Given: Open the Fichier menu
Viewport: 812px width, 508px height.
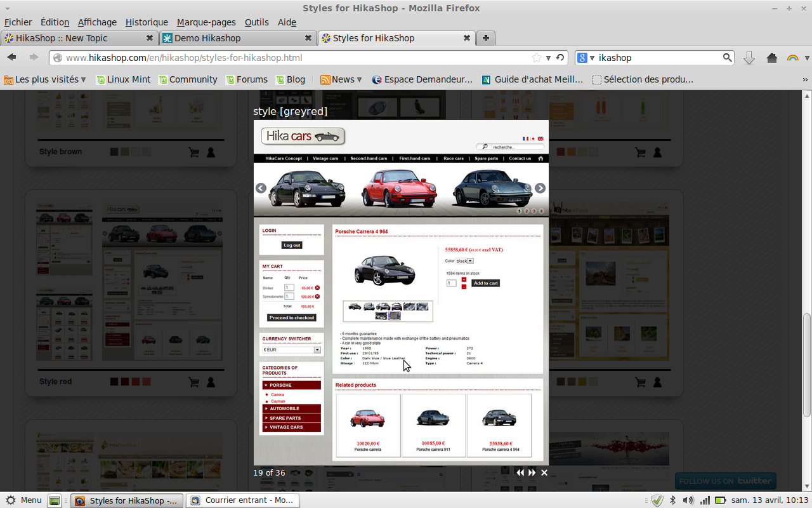Looking at the screenshot, I should pyautogui.click(x=18, y=22).
